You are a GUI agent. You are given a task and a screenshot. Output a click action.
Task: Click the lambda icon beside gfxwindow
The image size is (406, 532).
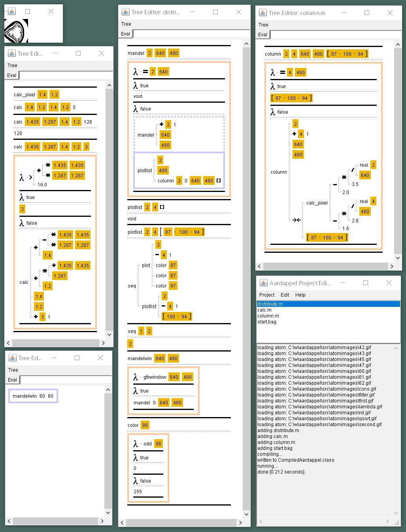click(136, 377)
